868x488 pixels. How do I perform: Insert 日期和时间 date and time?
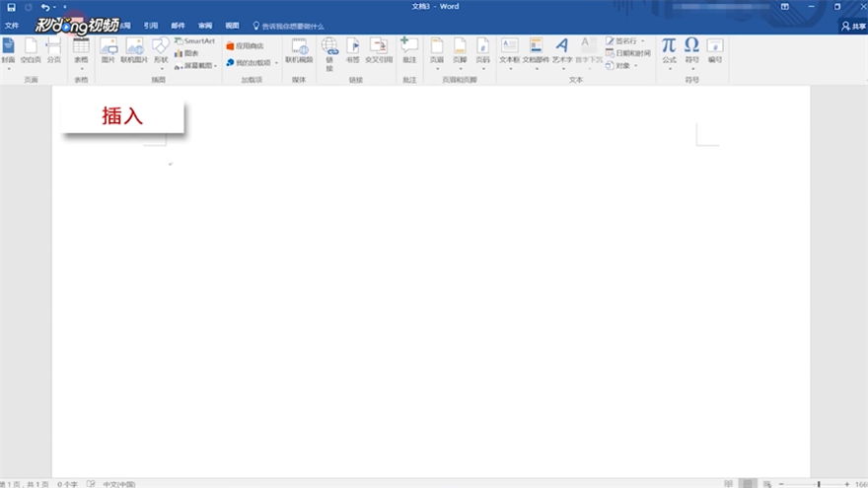pyautogui.click(x=627, y=53)
